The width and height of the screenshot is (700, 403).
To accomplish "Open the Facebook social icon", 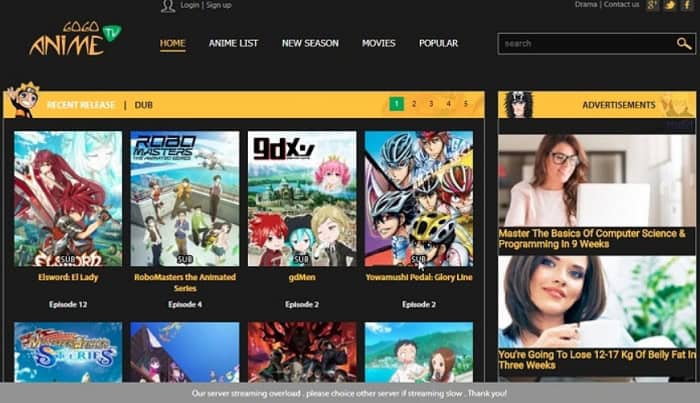I will coord(687,5).
